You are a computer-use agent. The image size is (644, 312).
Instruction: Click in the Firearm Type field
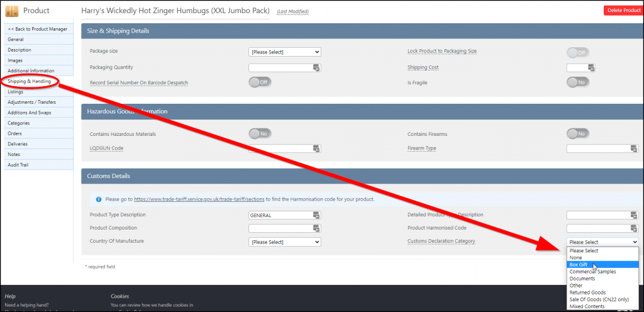pos(602,148)
